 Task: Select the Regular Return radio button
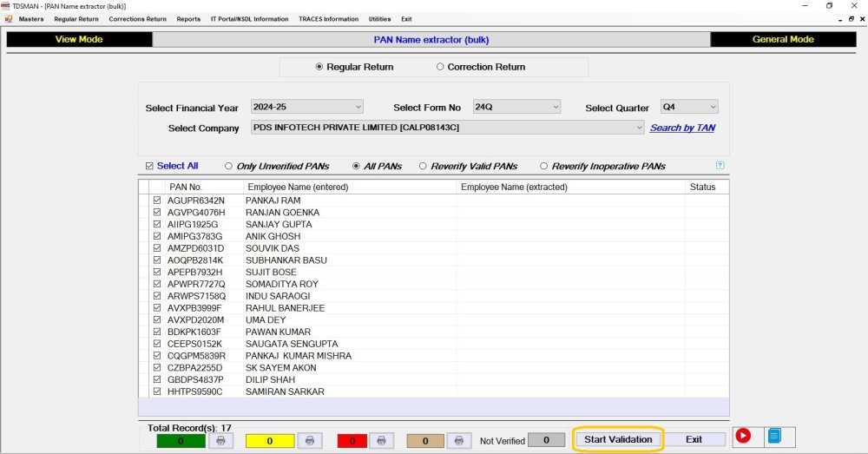tap(319, 67)
